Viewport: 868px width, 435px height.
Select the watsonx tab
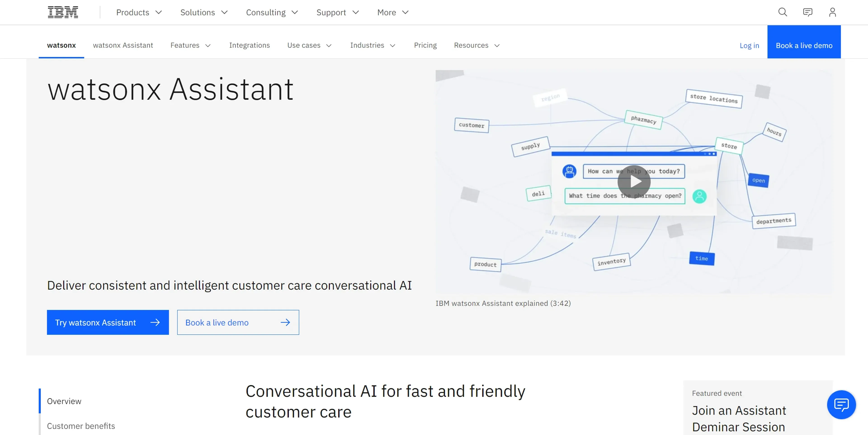[61, 45]
